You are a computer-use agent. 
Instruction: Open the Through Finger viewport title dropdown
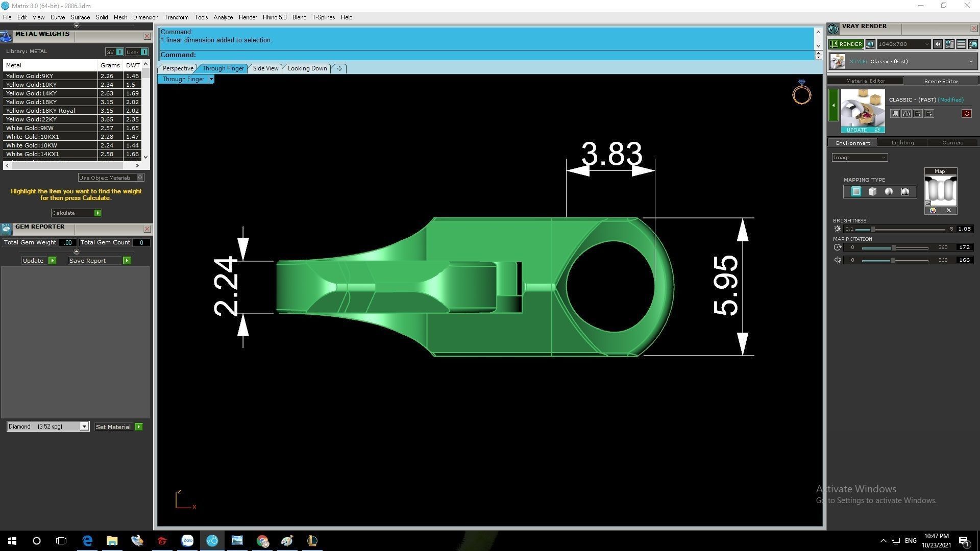[211, 79]
